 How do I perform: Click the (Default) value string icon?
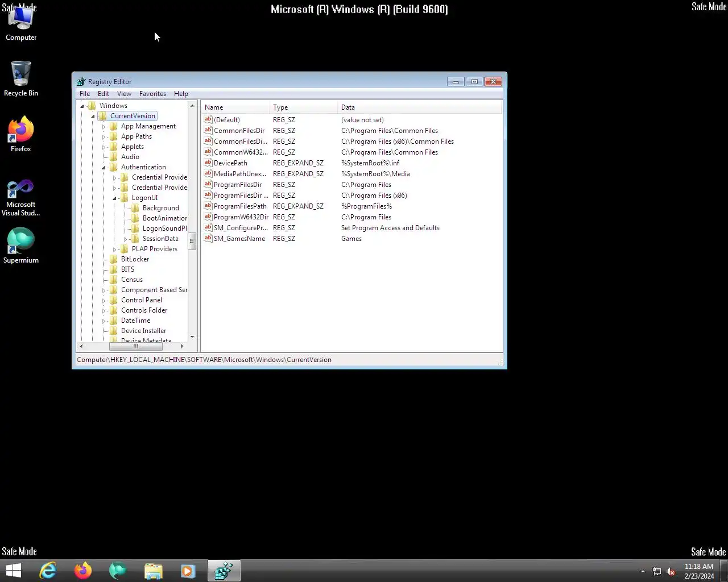coord(208,120)
